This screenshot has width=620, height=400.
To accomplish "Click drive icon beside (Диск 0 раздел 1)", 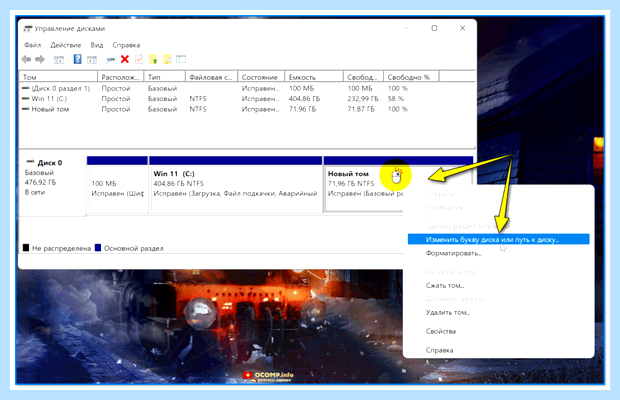I will [x=26, y=88].
